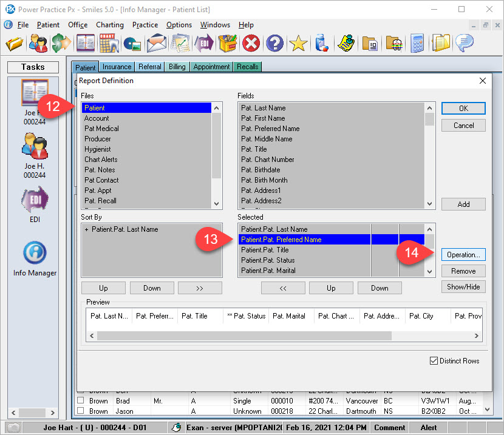Open the Options menu
504x435 pixels.
click(x=179, y=25)
